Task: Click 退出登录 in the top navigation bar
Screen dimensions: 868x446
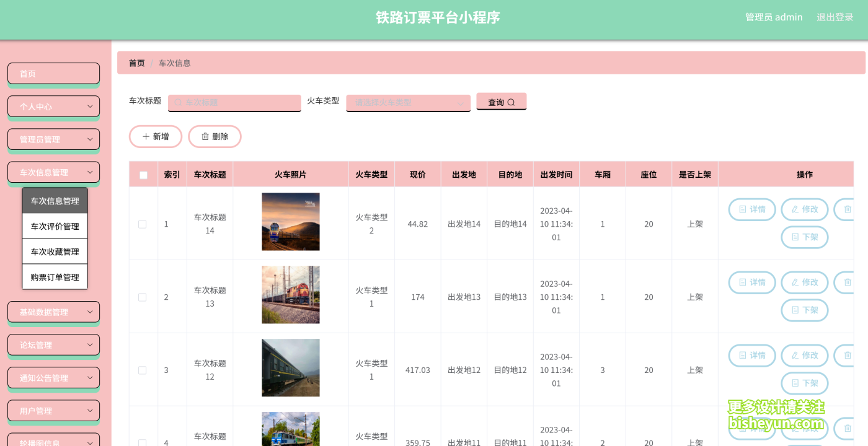Action: click(x=835, y=17)
